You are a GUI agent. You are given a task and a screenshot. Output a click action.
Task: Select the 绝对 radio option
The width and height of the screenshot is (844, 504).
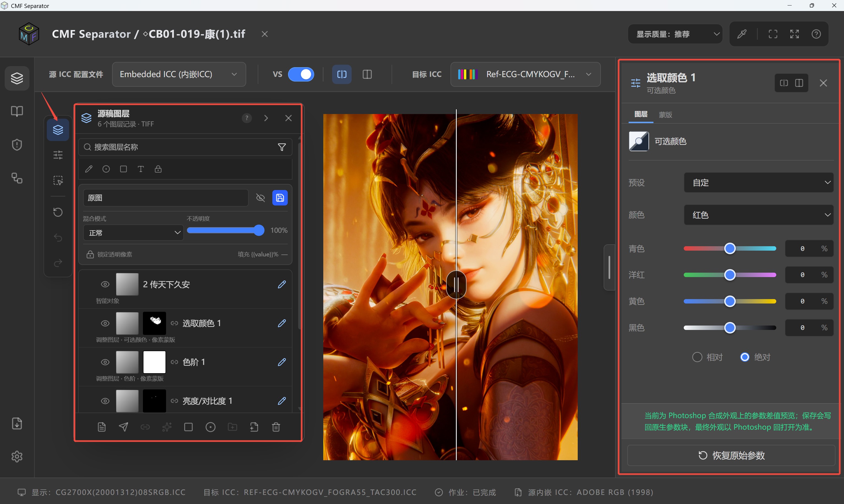(755, 357)
